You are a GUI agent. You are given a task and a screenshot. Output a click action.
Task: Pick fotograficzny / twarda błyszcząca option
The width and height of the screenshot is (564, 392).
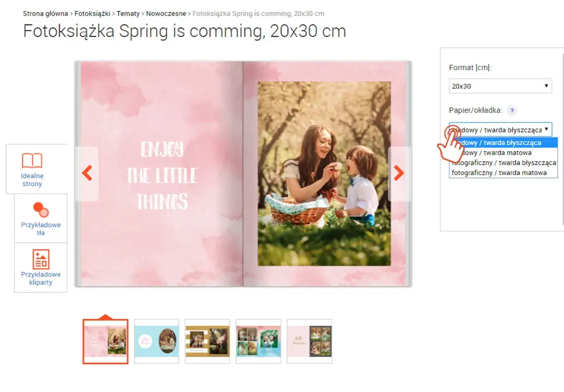[x=503, y=163]
